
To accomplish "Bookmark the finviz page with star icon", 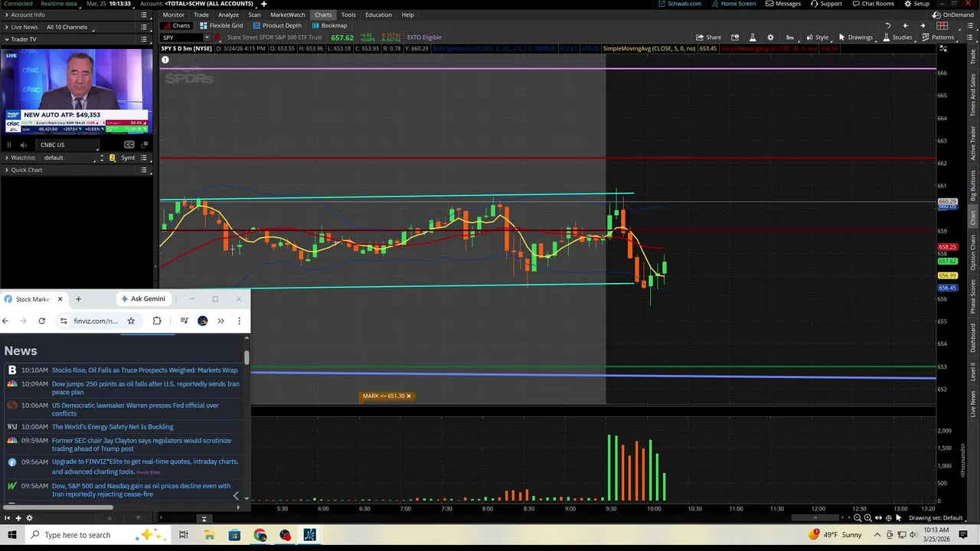I will 131,321.
